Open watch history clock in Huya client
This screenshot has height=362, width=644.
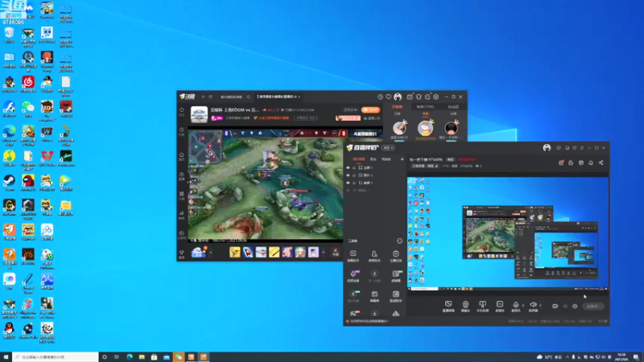(380, 97)
